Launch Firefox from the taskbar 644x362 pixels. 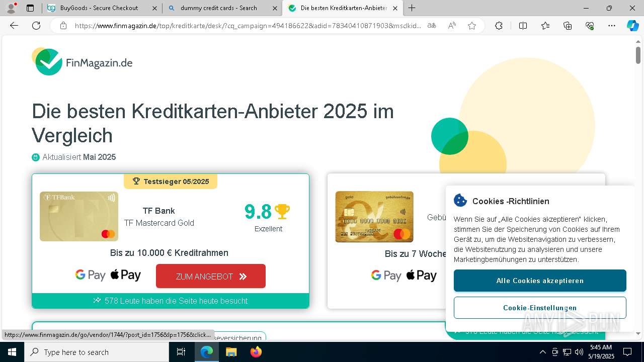256,352
